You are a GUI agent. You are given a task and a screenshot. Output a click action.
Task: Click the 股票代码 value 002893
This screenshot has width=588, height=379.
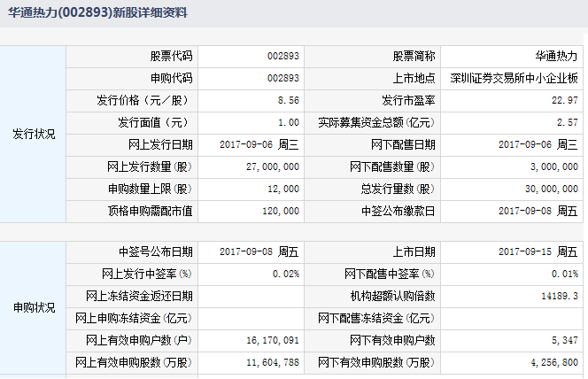[x=282, y=57]
